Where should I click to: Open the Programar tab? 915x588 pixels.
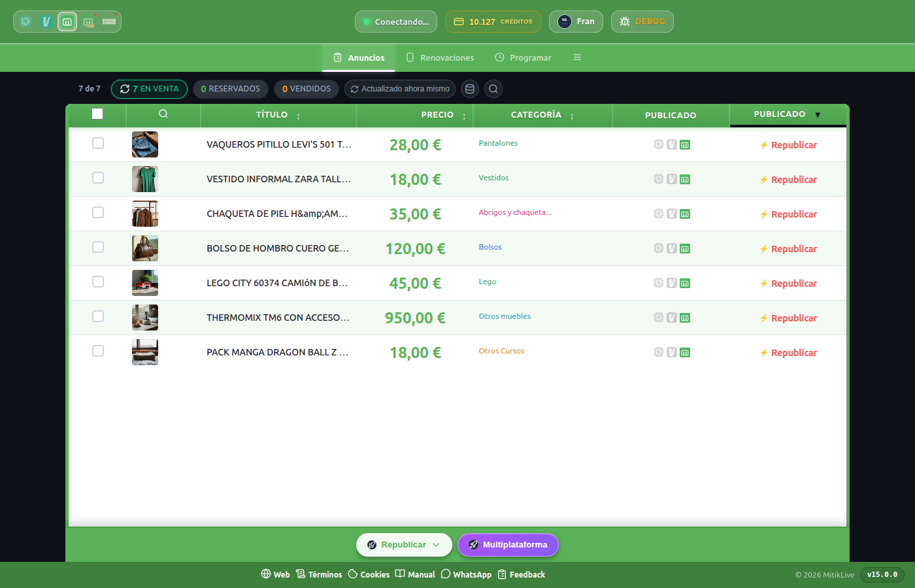(x=524, y=57)
